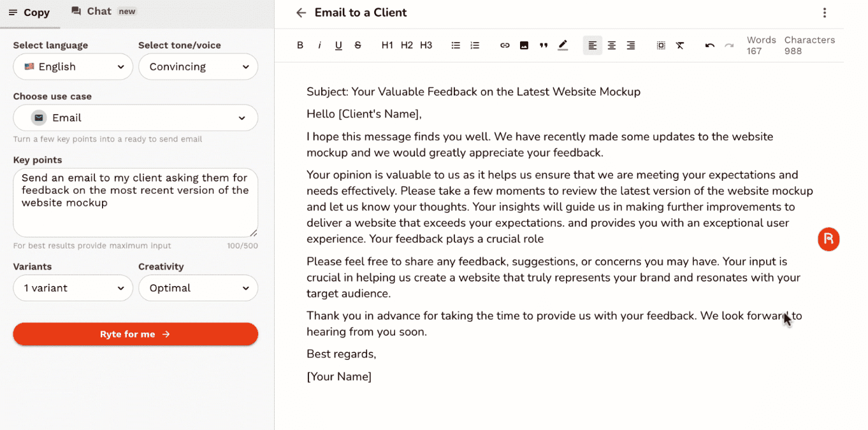Expand the Convincing tone dropdown
Image resolution: width=868 pixels, height=430 pixels.
pos(198,67)
